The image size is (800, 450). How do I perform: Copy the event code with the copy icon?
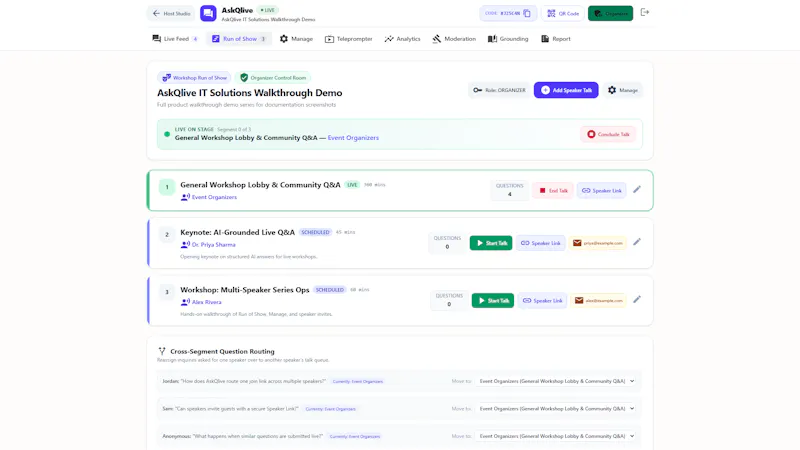pos(527,13)
